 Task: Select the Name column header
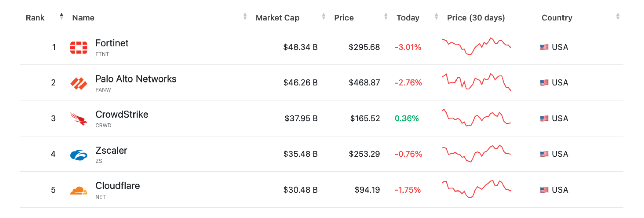click(83, 17)
